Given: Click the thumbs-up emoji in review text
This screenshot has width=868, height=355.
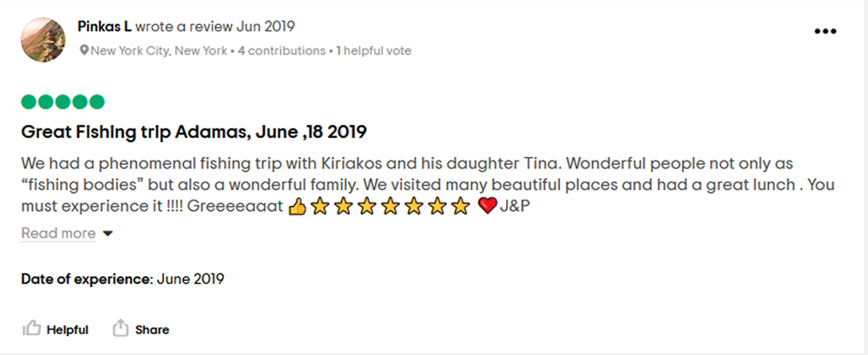Looking at the screenshot, I should click(x=296, y=207).
